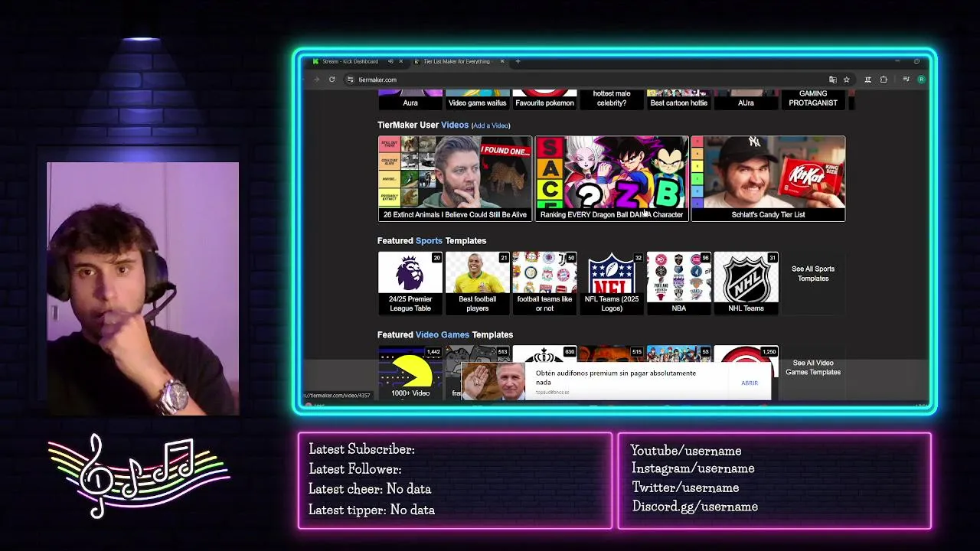The height and width of the screenshot is (551, 980).
Task: Open site information icon beside address
Action: pyautogui.click(x=350, y=80)
